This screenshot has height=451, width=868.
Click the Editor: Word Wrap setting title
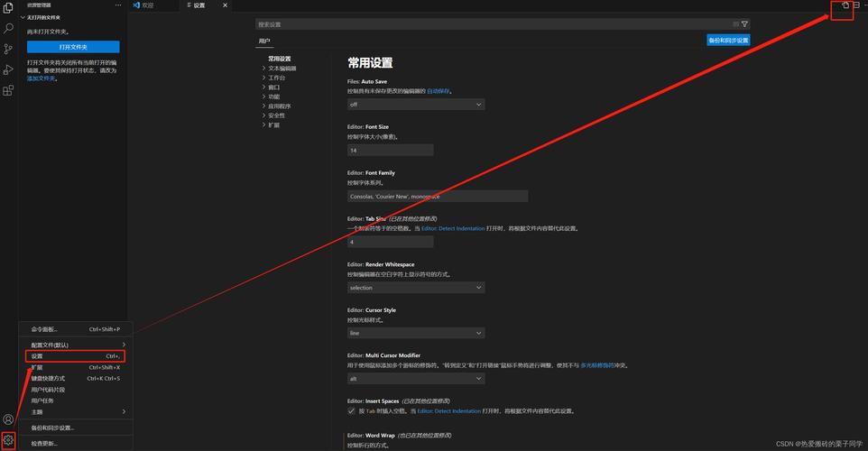(371, 436)
